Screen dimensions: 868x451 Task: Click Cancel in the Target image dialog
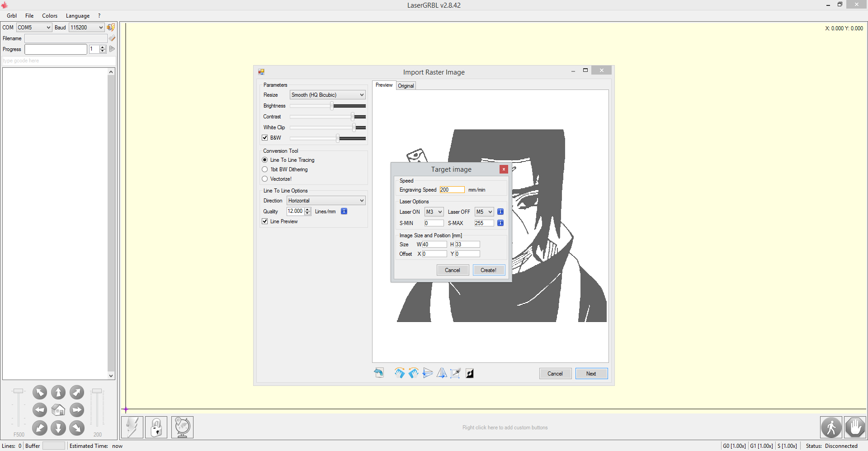[x=453, y=270]
